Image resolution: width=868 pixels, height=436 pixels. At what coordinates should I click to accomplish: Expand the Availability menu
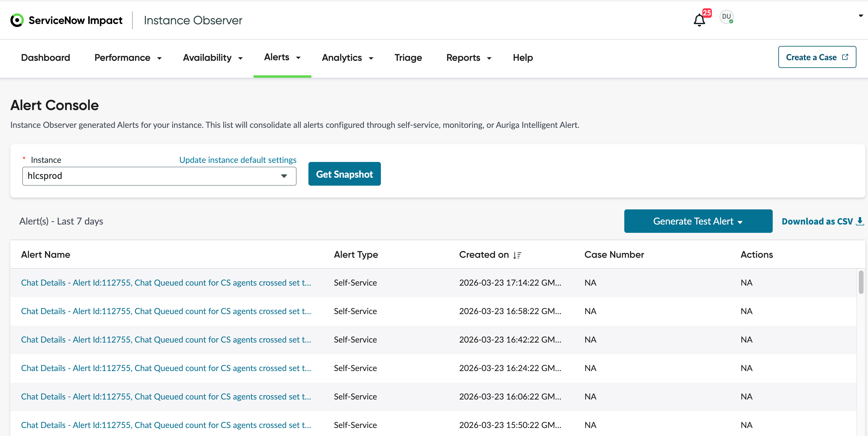coord(213,58)
